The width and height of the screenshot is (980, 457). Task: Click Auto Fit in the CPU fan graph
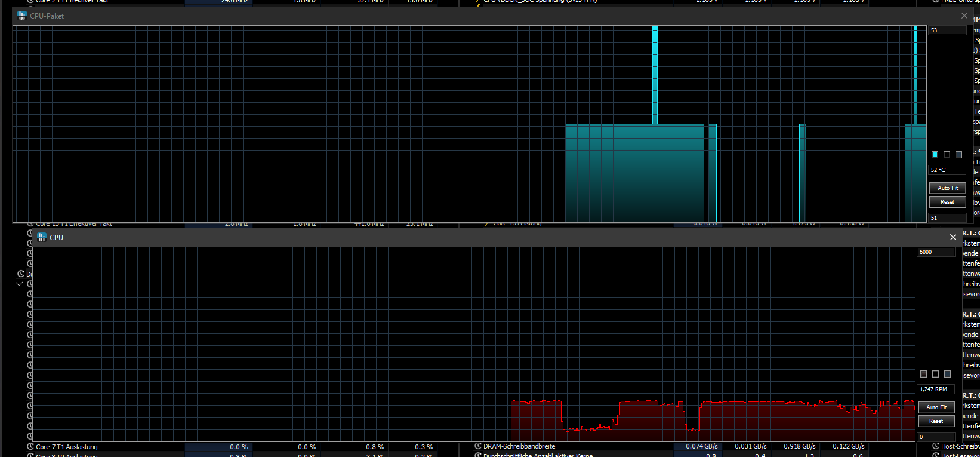[x=936, y=407]
